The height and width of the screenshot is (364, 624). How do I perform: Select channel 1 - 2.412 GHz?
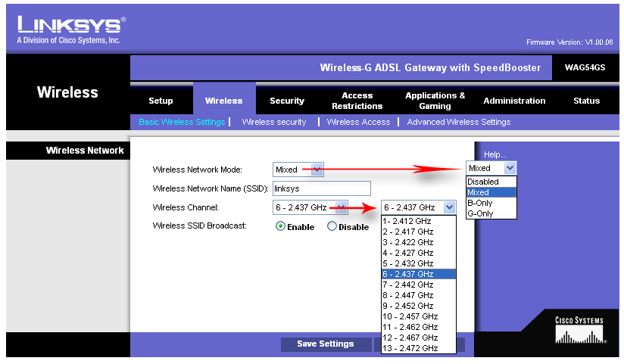pos(418,221)
